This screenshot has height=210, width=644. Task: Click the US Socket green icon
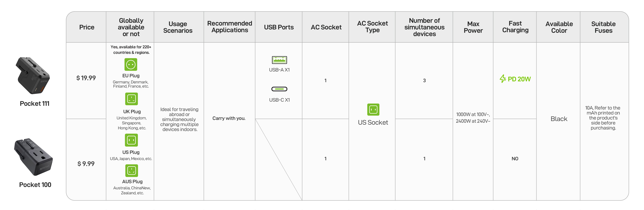(373, 110)
